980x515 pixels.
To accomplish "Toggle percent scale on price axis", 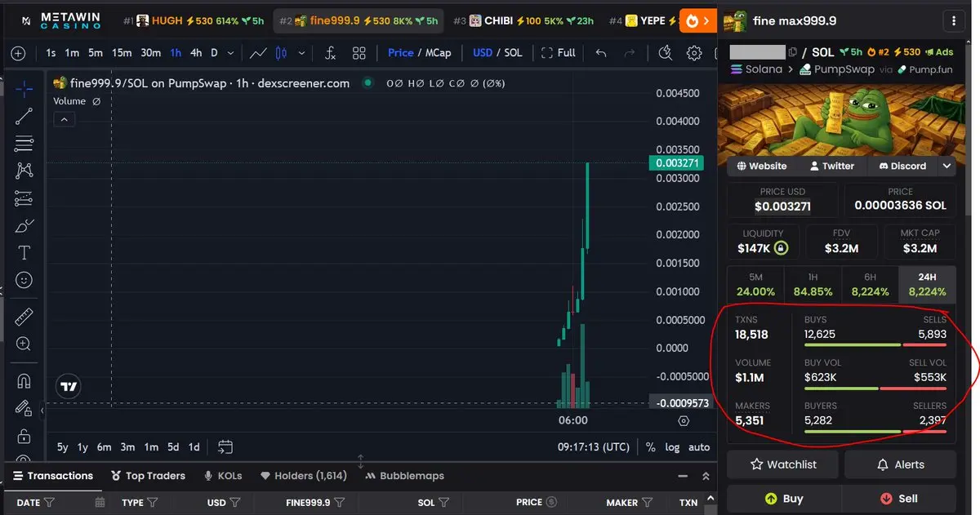I will tap(650, 447).
